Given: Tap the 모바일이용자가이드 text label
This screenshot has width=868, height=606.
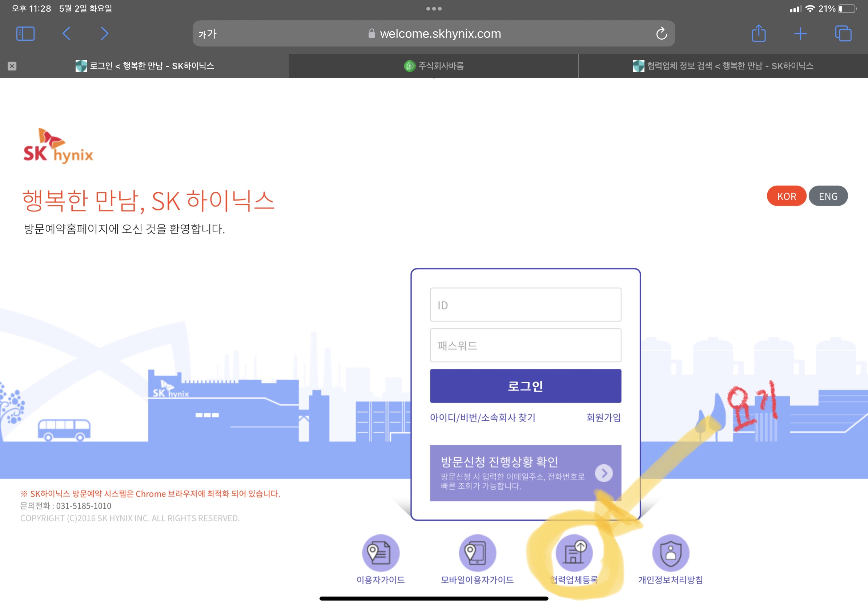Looking at the screenshot, I should tap(478, 580).
